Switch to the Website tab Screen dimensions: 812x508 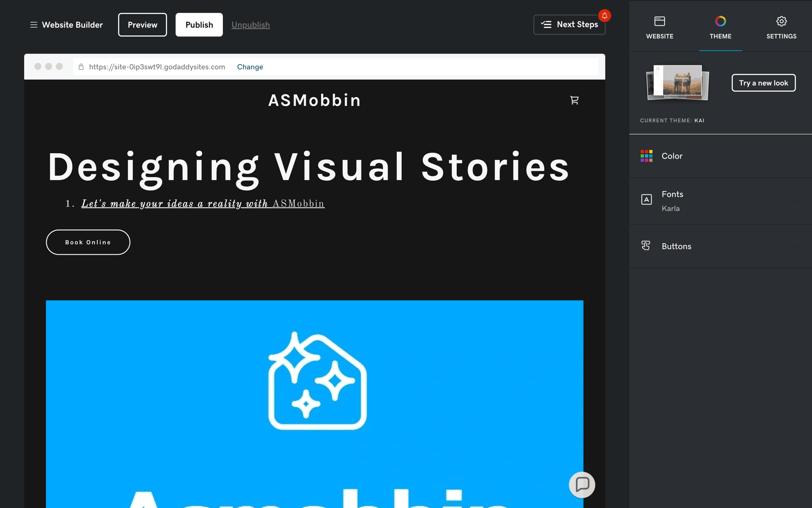pyautogui.click(x=660, y=28)
